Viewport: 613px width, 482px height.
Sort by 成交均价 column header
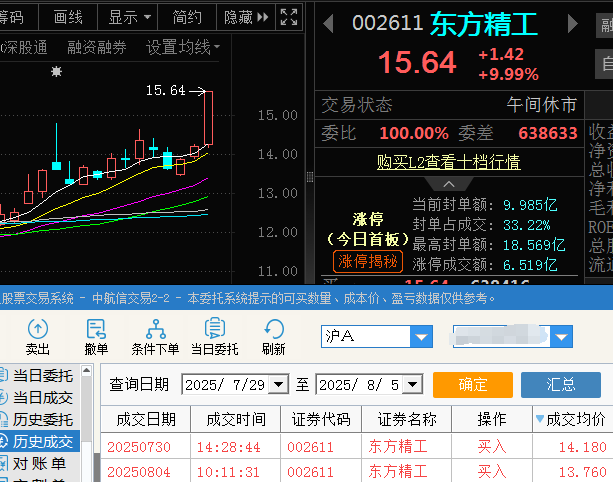[572, 419]
